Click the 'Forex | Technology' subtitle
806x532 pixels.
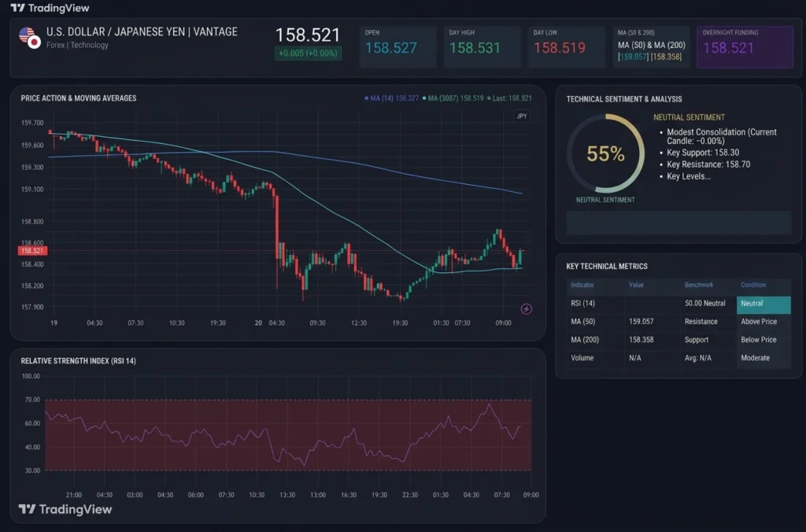tap(77, 45)
